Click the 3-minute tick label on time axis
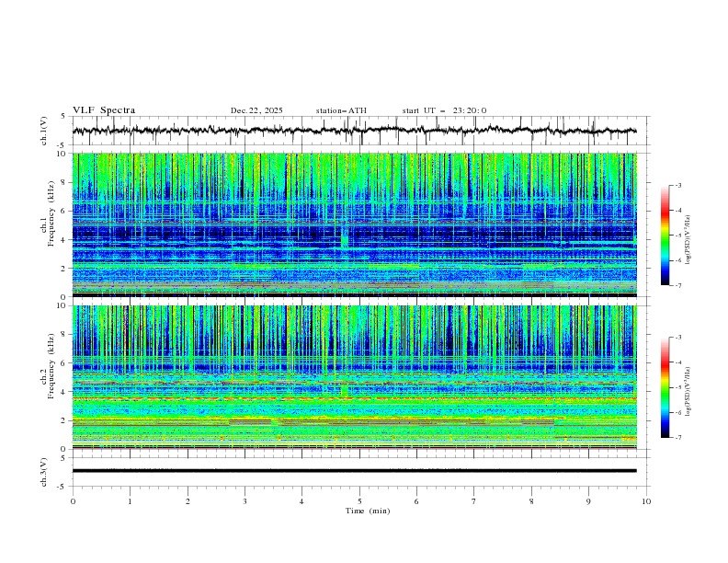 click(x=245, y=500)
